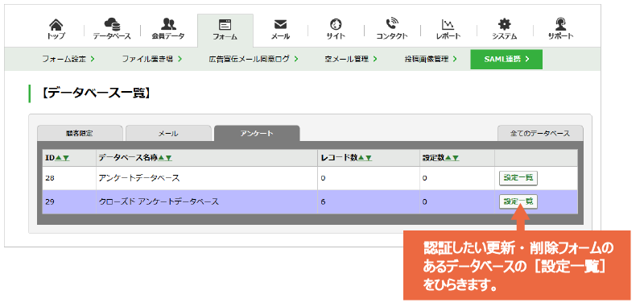Sort ID column ascending arrow
Viewport: 644px width, 307px height.
point(58,158)
